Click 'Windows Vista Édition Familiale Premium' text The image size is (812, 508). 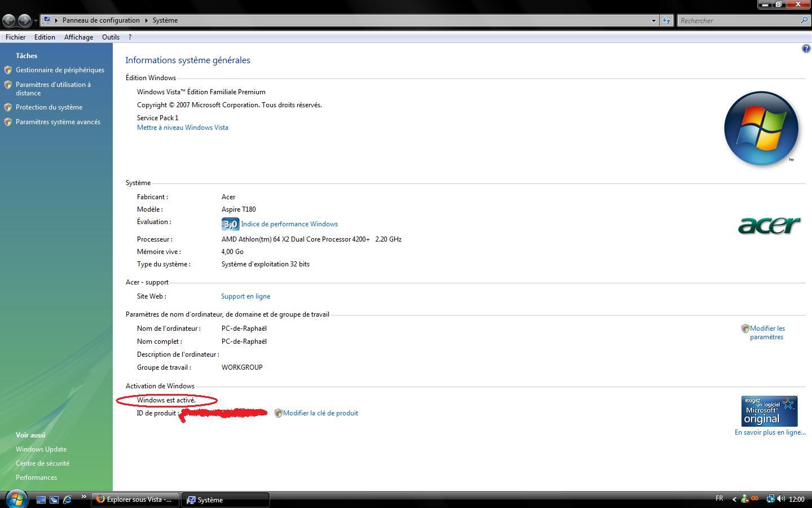(201, 92)
